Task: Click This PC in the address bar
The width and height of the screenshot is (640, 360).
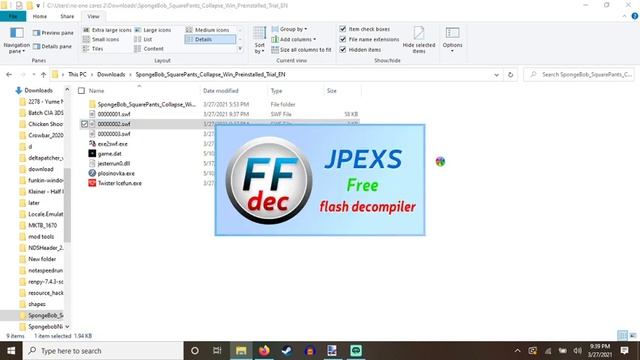Action: (77, 74)
